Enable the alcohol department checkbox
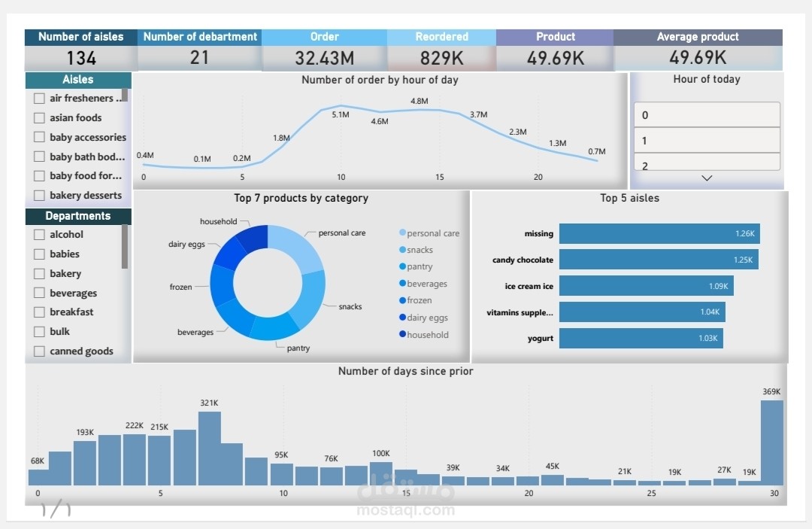The image size is (812, 529). pyautogui.click(x=39, y=235)
